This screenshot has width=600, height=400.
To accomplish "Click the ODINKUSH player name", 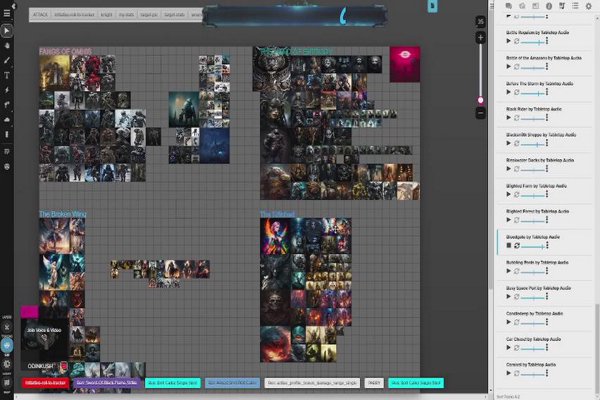I will [x=41, y=366].
